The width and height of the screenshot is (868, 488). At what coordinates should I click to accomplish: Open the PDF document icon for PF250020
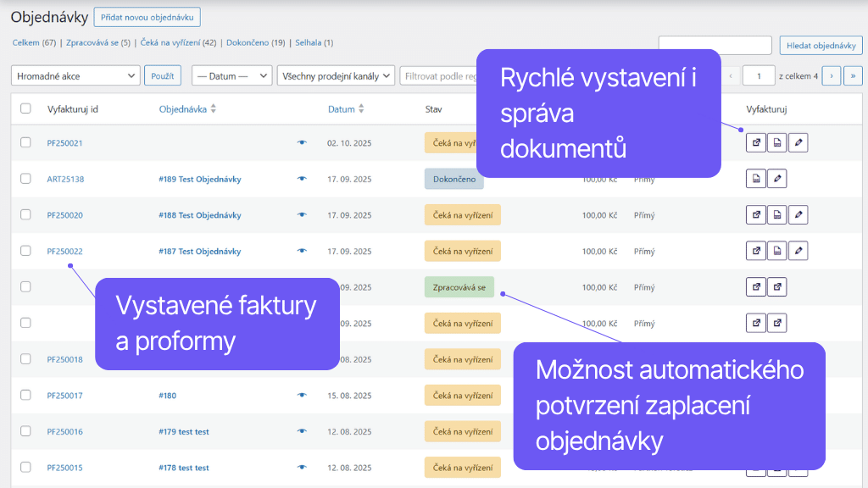(776, 214)
